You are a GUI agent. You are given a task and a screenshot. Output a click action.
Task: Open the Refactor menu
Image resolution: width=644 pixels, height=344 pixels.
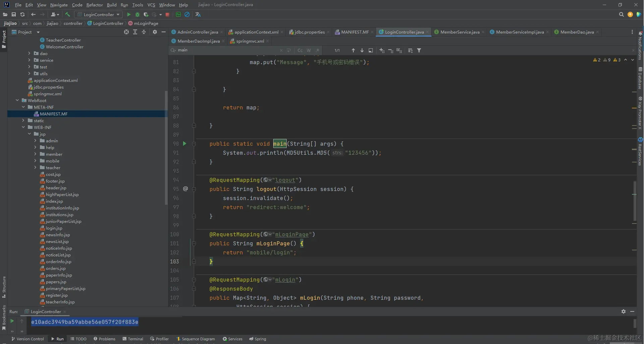click(x=95, y=5)
